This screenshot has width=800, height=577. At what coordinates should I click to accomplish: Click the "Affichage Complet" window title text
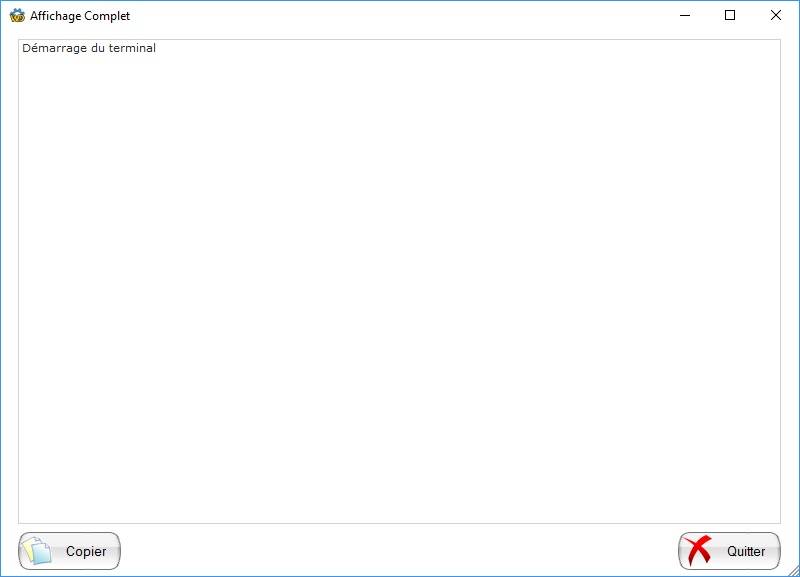80,16
